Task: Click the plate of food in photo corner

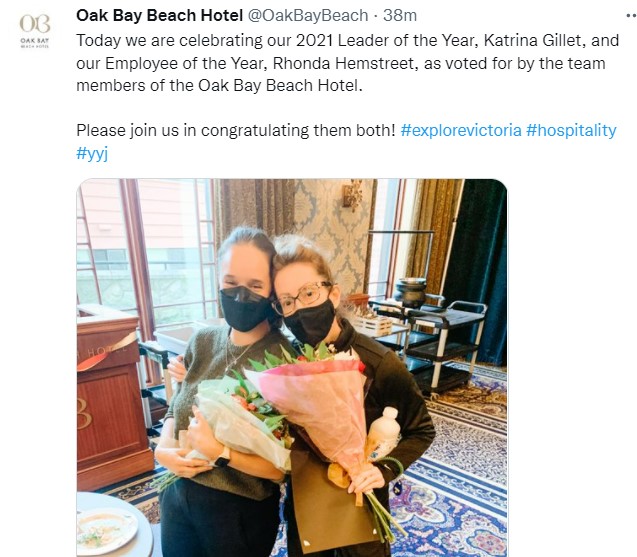Action: pyautogui.click(x=108, y=530)
